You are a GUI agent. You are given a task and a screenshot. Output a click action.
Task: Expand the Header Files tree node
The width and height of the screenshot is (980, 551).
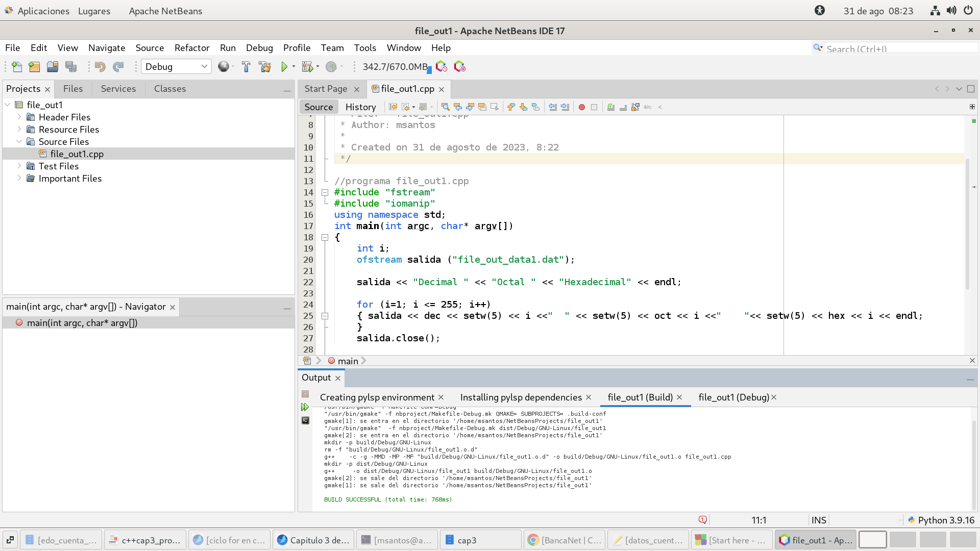(x=19, y=117)
